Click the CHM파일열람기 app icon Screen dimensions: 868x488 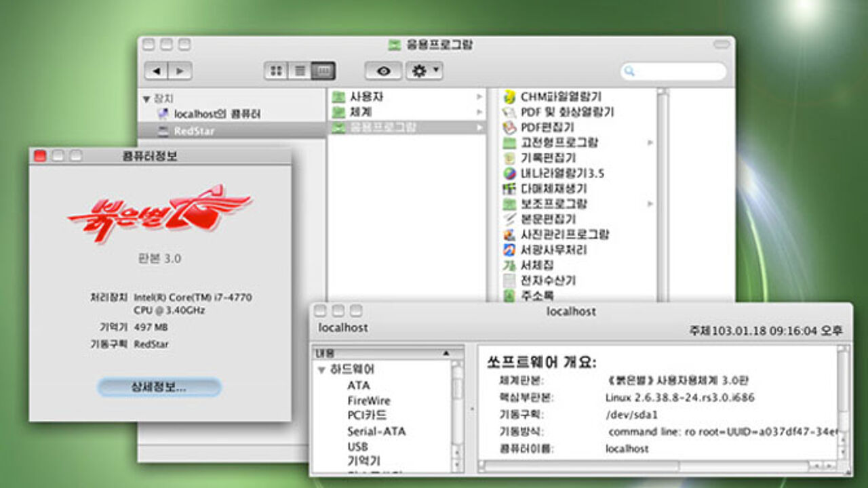tap(510, 97)
